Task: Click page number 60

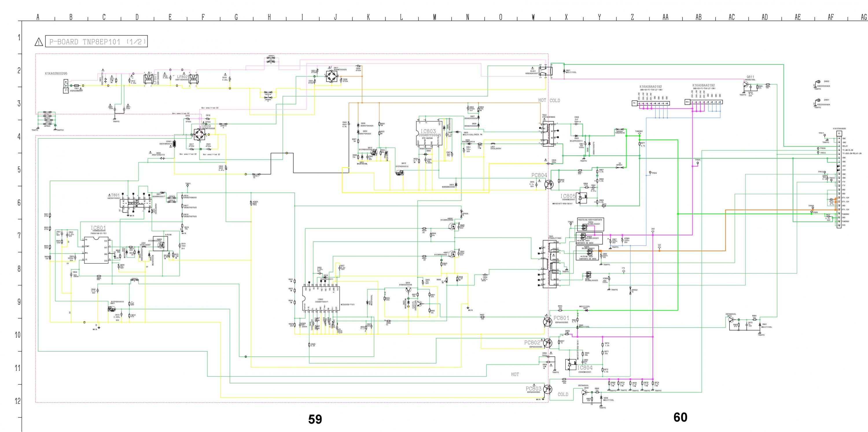Action: coord(680,417)
